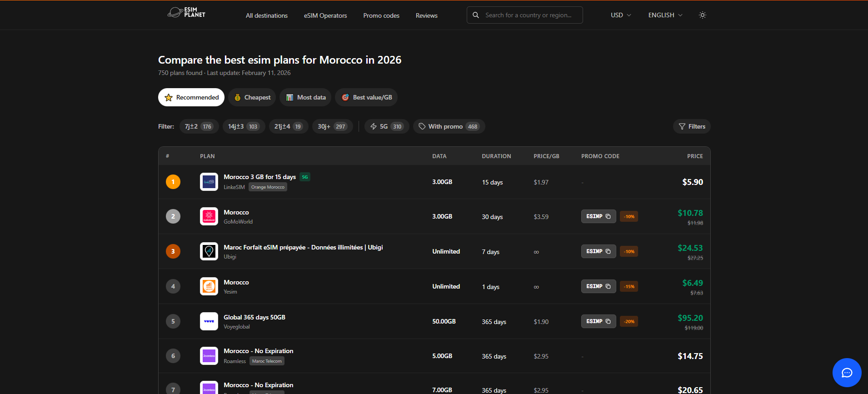Viewport: 868px width, 394px height.
Task: Sort plans by Best value/GB
Action: [x=366, y=97]
